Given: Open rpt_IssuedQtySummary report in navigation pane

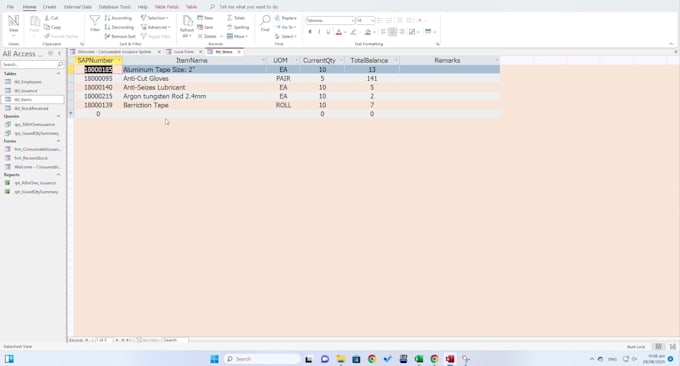Looking at the screenshot, I should [x=36, y=192].
